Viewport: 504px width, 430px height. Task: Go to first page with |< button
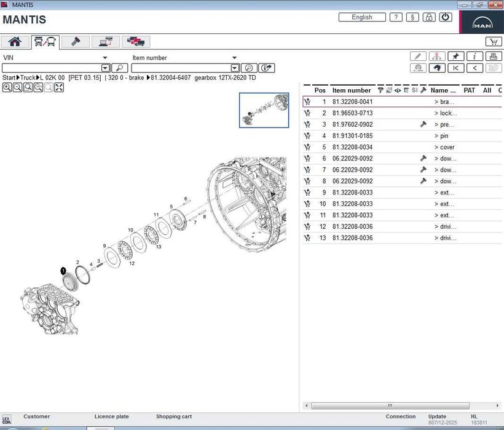click(456, 68)
